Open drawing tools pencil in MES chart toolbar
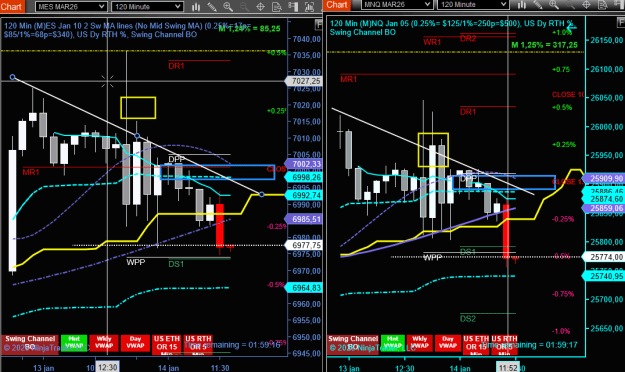 click(212, 6)
